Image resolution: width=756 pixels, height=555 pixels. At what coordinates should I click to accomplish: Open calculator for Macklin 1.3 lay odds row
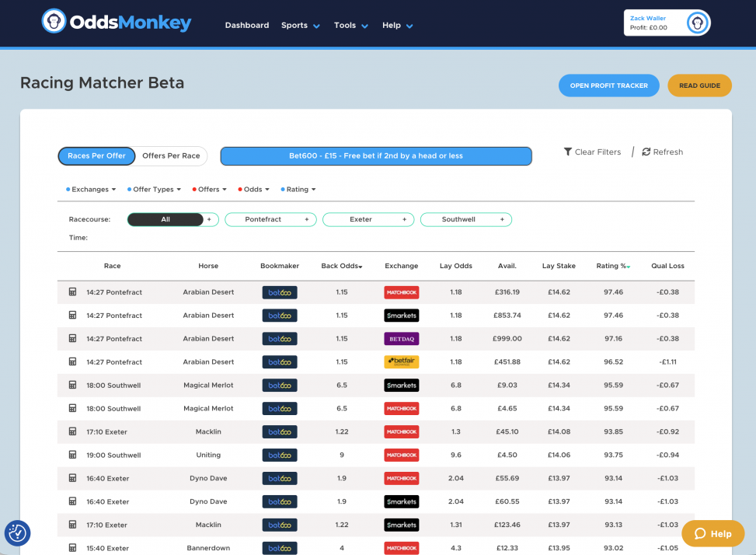pyautogui.click(x=72, y=431)
